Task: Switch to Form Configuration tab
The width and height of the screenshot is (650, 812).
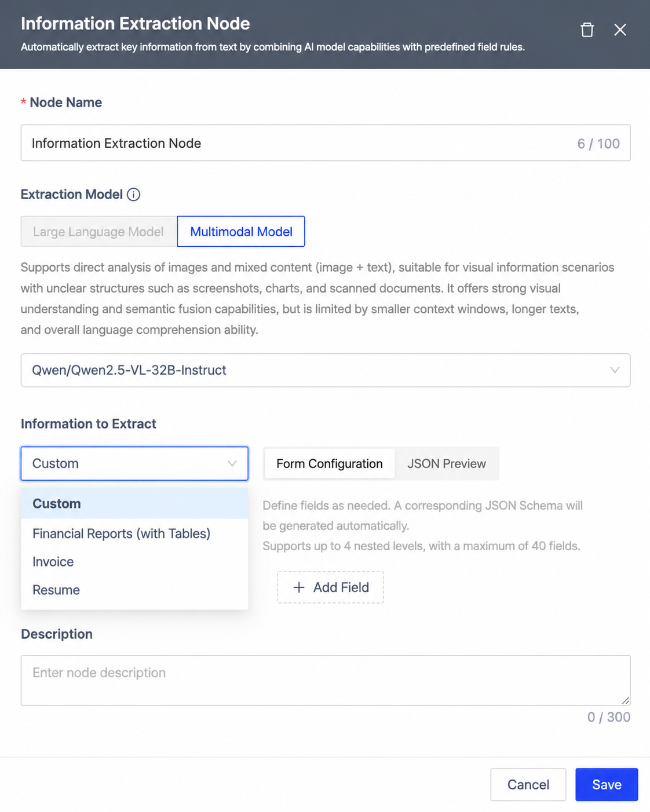Action: (330, 463)
